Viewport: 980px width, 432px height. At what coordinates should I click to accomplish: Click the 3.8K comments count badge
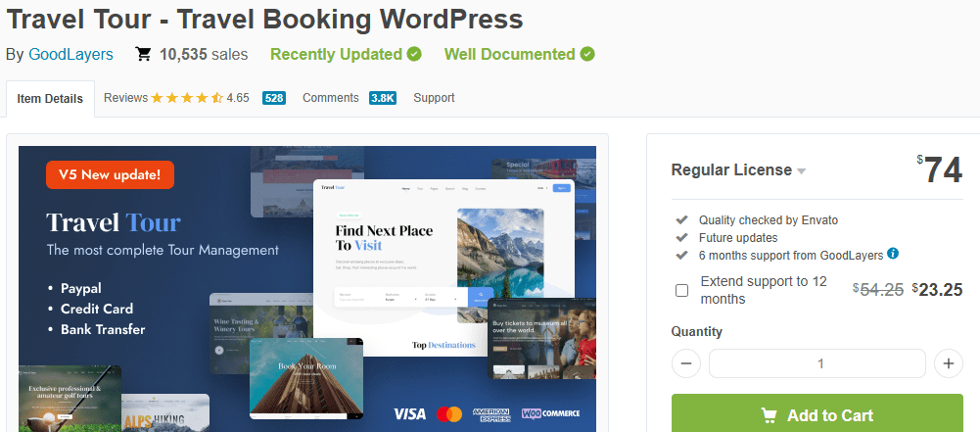383,98
